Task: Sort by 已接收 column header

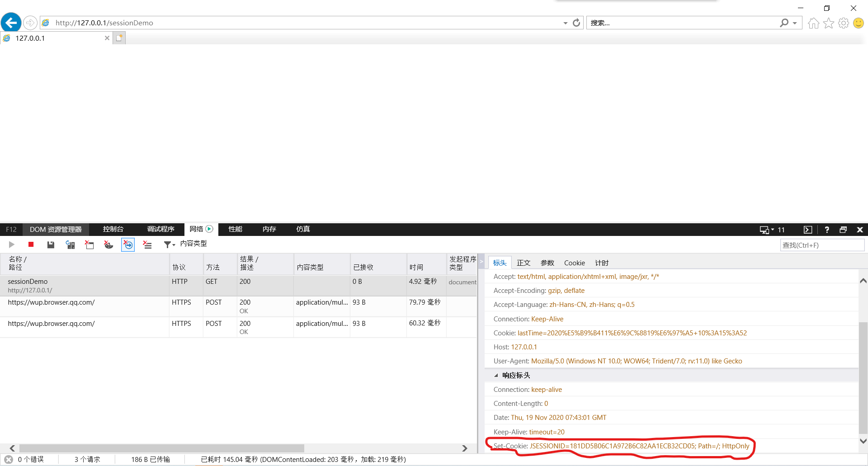Action: point(378,264)
